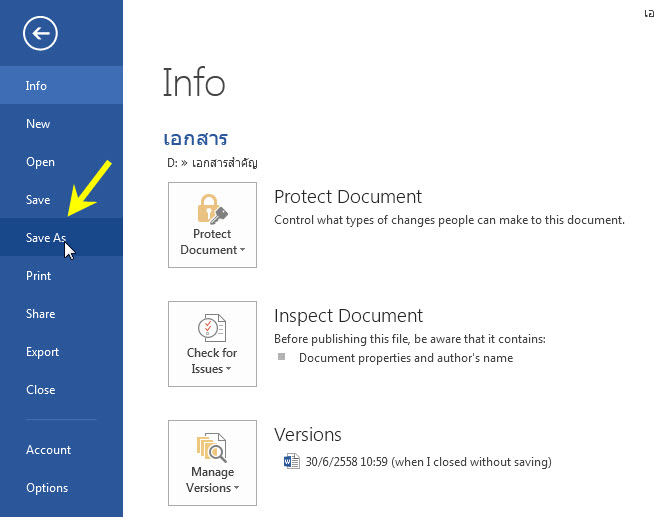
Task: Open Word Options from the sidebar
Action: 61,488
